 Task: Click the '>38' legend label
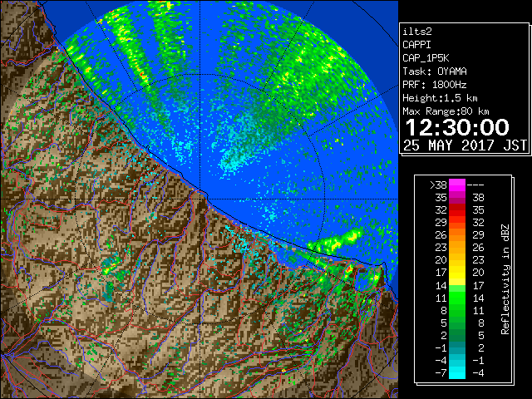(438, 185)
